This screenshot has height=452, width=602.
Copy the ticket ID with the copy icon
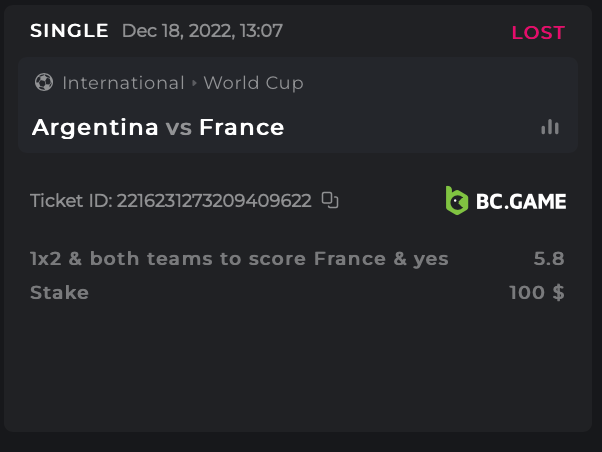(330, 200)
